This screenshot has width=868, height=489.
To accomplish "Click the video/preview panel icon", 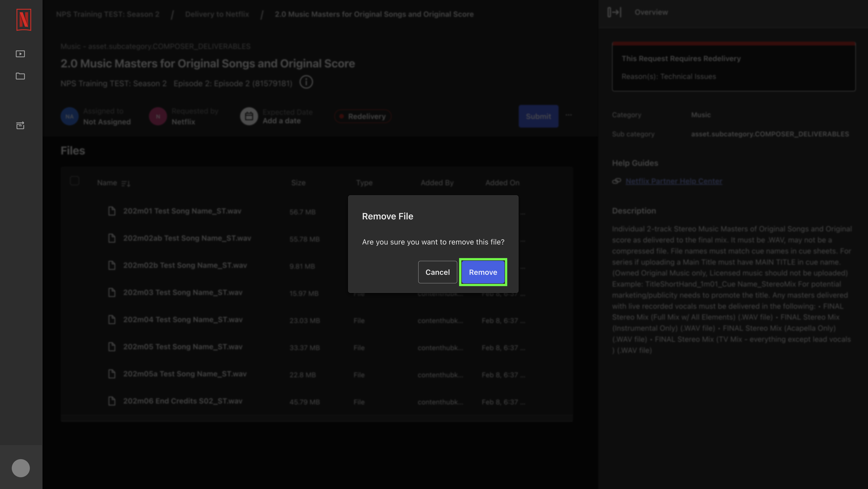I will tap(20, 54).
